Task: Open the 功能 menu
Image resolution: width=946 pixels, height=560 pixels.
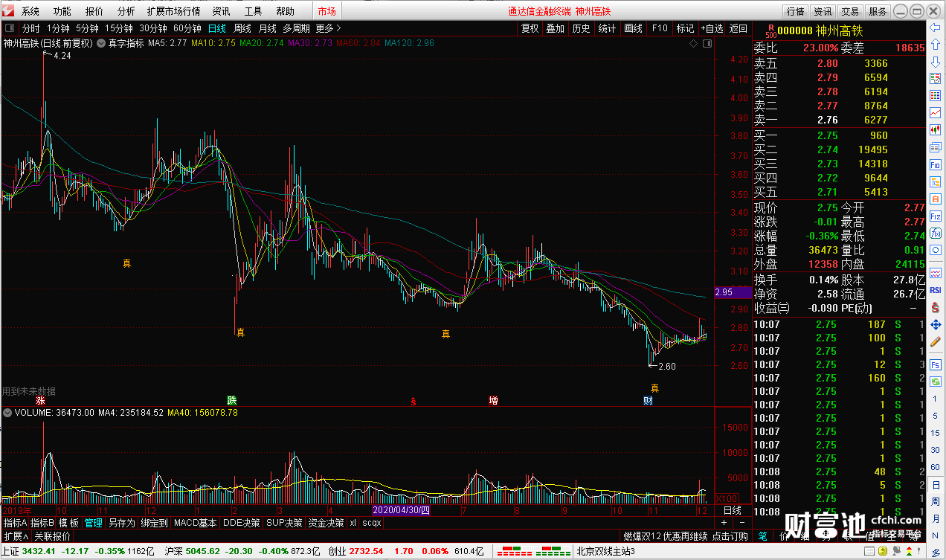Action: tap(62, 11)
